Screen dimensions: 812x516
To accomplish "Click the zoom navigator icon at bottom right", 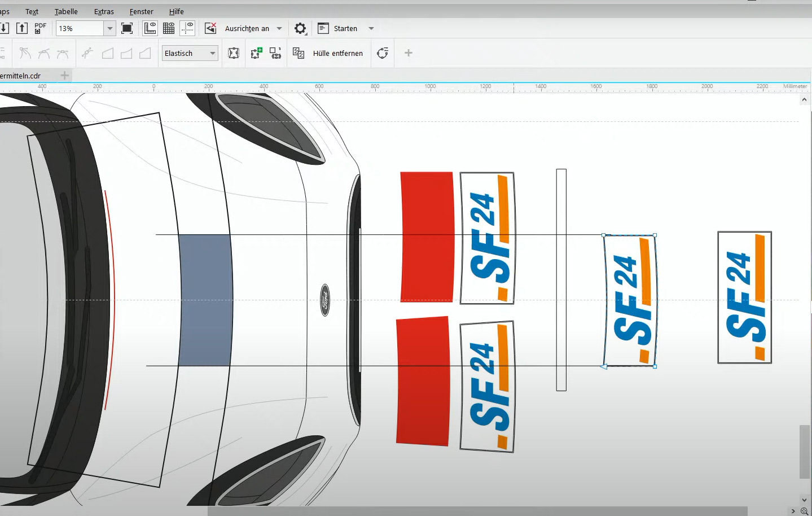I will click(805, 511).
